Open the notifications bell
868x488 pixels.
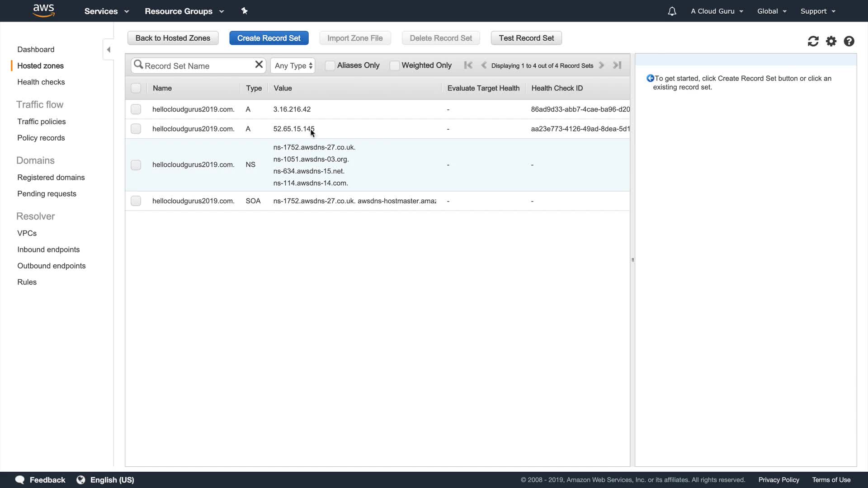click(672, 11)
